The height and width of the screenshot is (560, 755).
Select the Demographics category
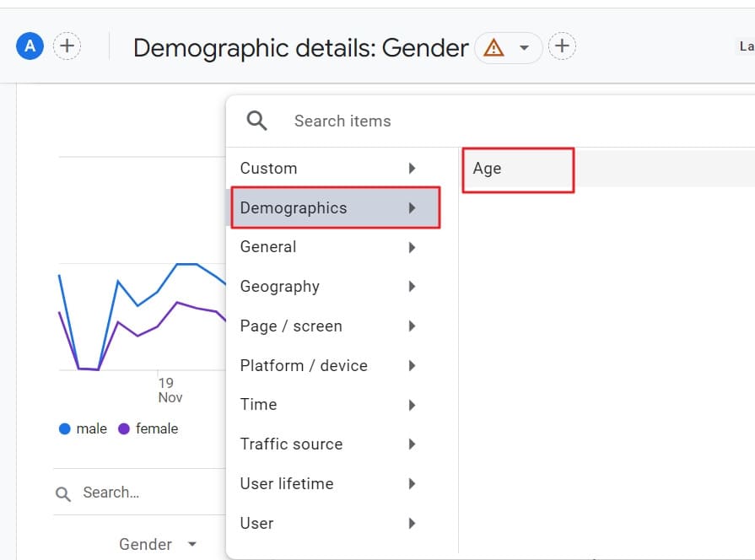[x=336, y=207]
